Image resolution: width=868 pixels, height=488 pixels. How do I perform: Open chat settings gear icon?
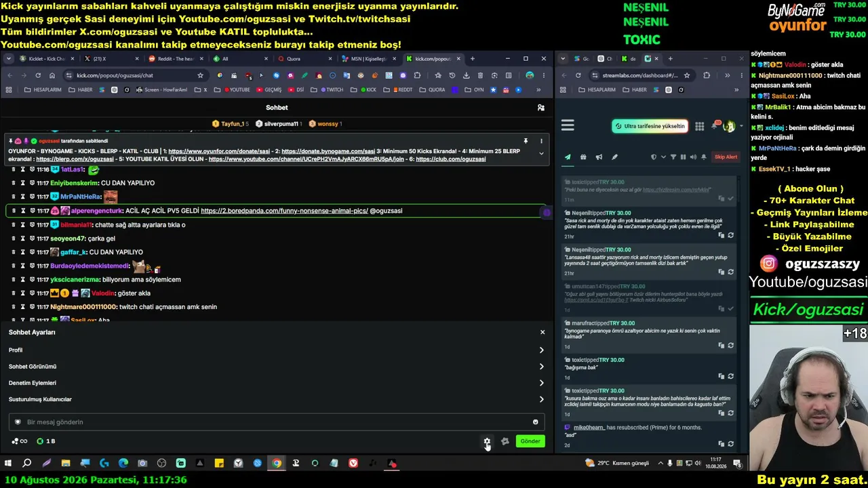click(487, 441)
